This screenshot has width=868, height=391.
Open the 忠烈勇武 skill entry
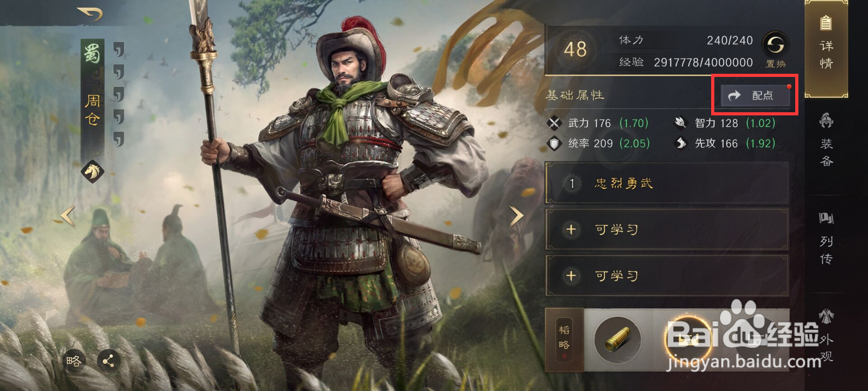(x=667, y=183)
